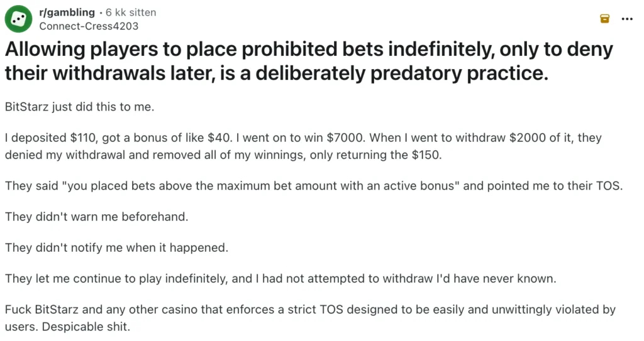The image size is (644, 341).
Task: Click 'They didn't notify me when it happened'
Action: pyautogui.click(x=116, y=247)
